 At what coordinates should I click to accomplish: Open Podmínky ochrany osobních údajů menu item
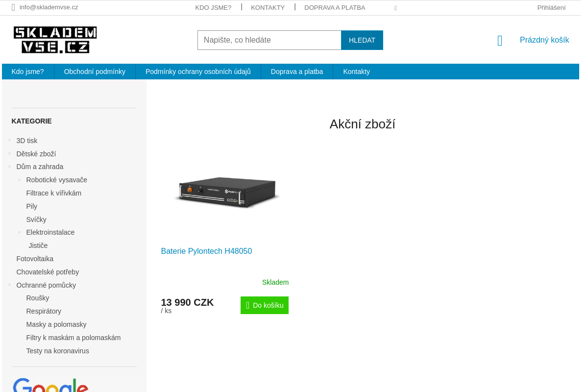point(198,72)
